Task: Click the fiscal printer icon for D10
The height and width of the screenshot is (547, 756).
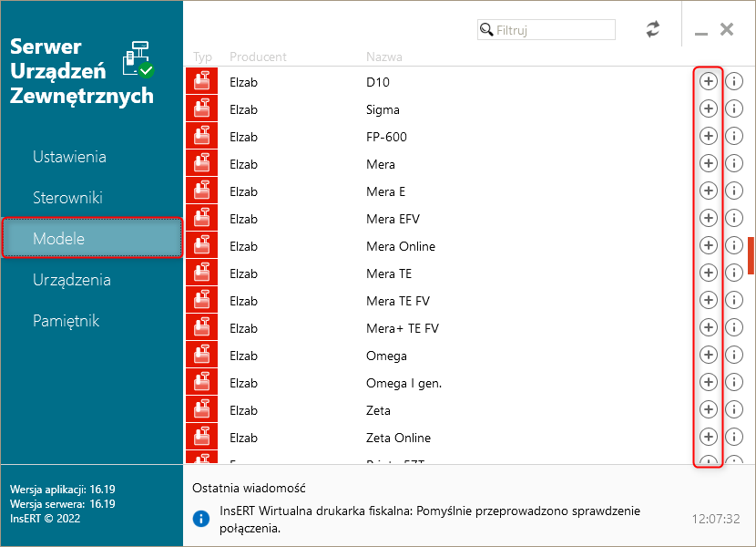Action: [x=201, y=81]
